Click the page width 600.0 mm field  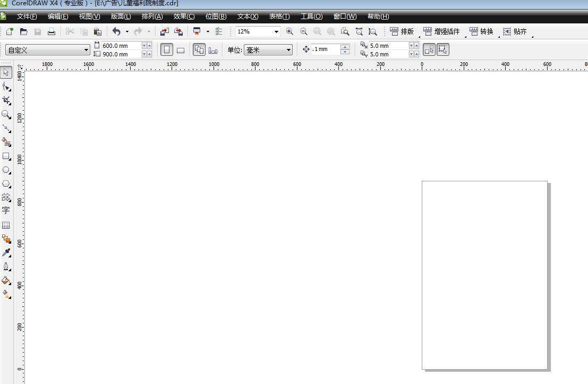point(121,46)
